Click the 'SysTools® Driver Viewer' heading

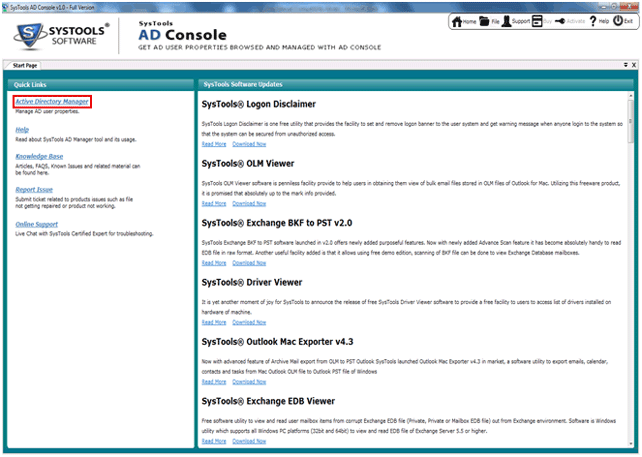click(x=252, y=283)
